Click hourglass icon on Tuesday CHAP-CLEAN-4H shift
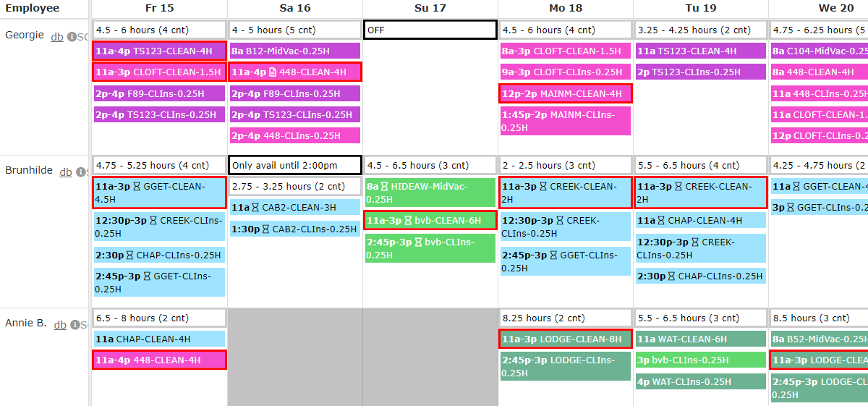 662,220
